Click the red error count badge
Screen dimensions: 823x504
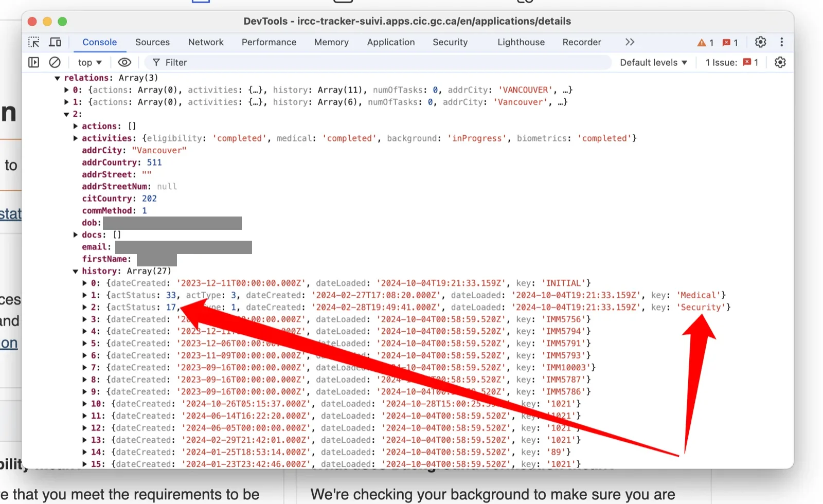click(x=730, y=43)
